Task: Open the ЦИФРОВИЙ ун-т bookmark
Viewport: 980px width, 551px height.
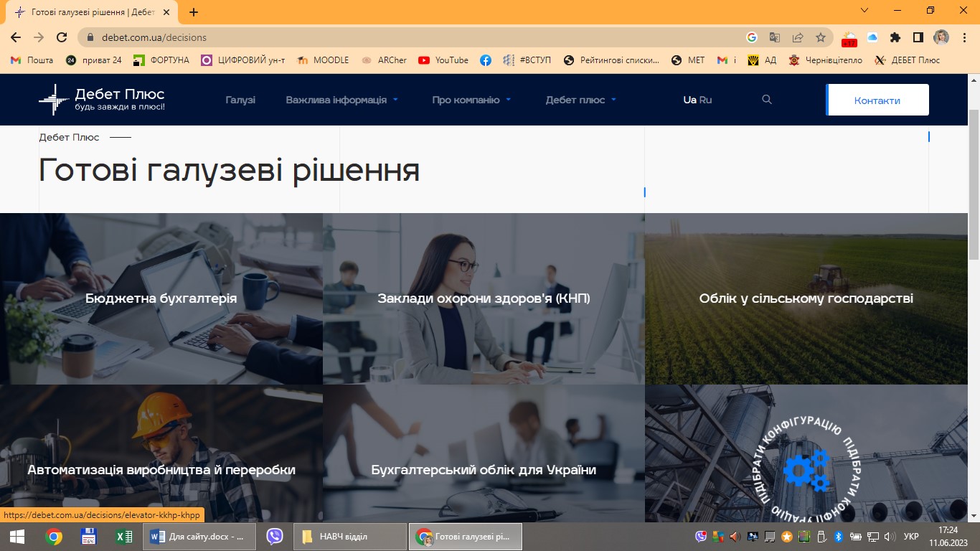Action: coord(242,60)
